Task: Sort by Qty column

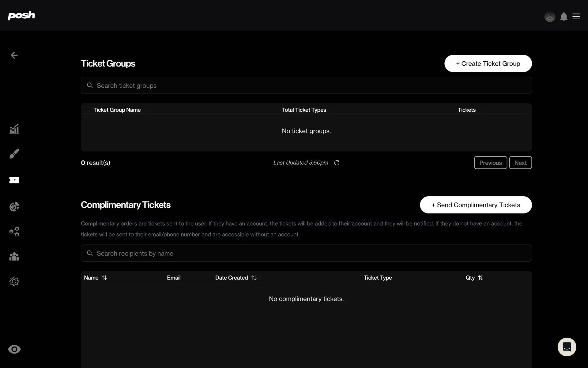Action: tap(481, 278)
